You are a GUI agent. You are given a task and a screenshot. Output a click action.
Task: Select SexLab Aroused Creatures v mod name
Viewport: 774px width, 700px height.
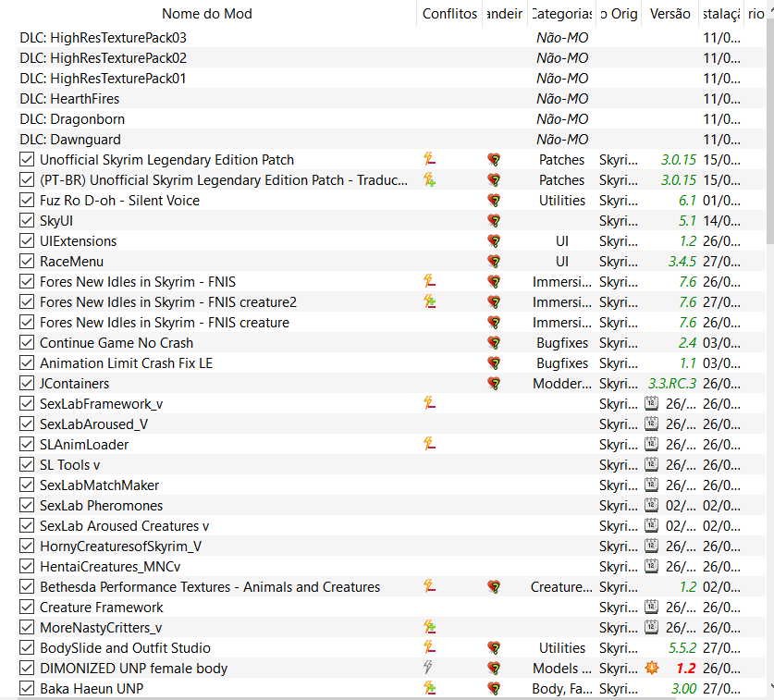(x=125, y=526)
